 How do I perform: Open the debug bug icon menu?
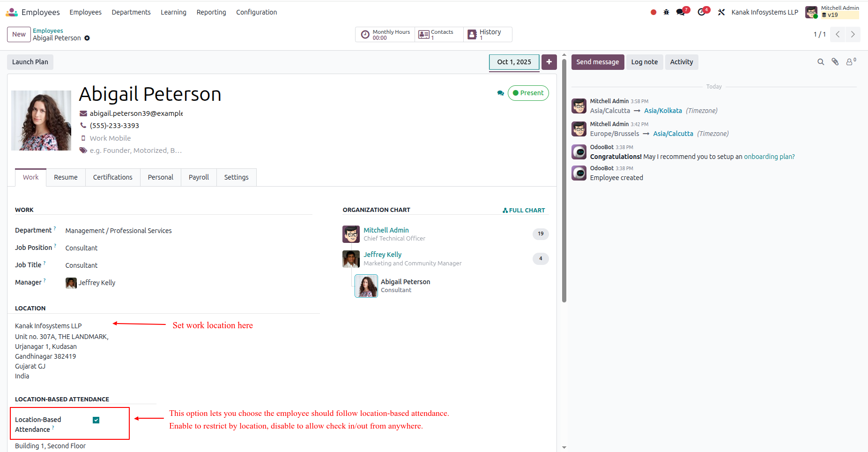pyautogui.click(x=666, y=12)
